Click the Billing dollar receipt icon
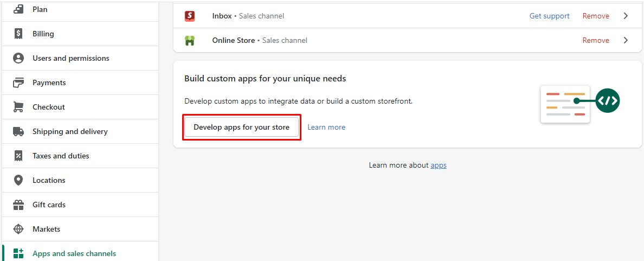This screenshot has height=261, width=644. (18, 34)
